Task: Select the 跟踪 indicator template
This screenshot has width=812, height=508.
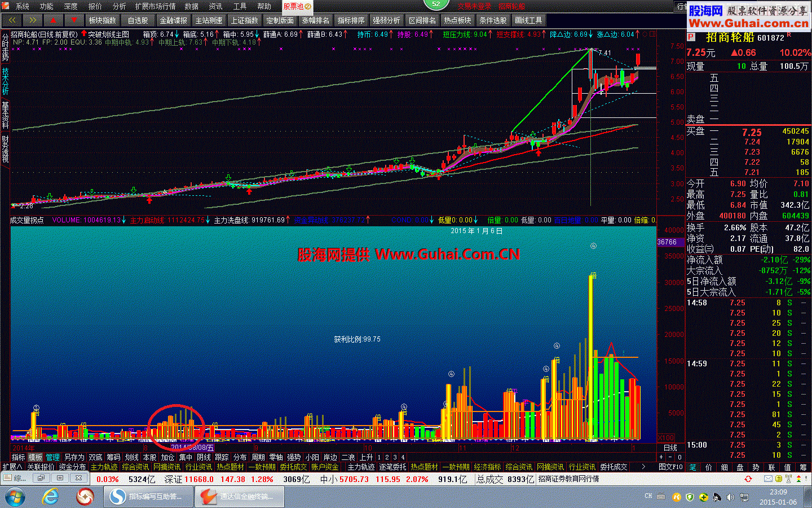Action: [222, 457]
